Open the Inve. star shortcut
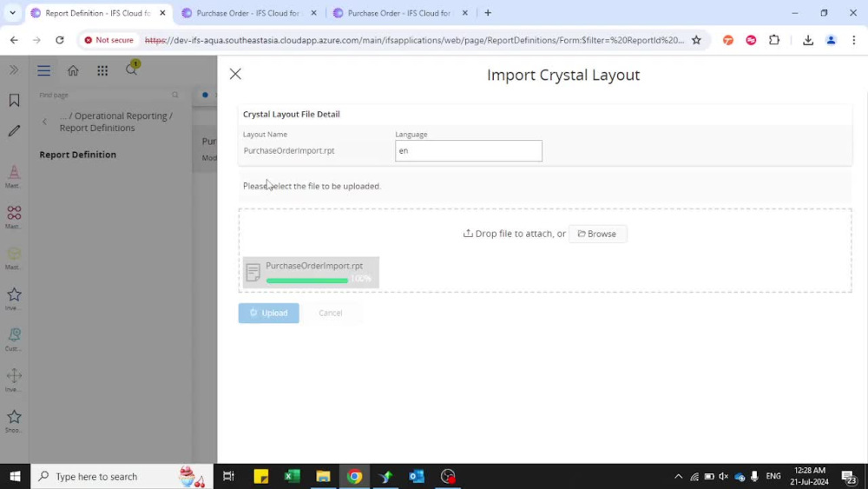 [x=14, y=299]
